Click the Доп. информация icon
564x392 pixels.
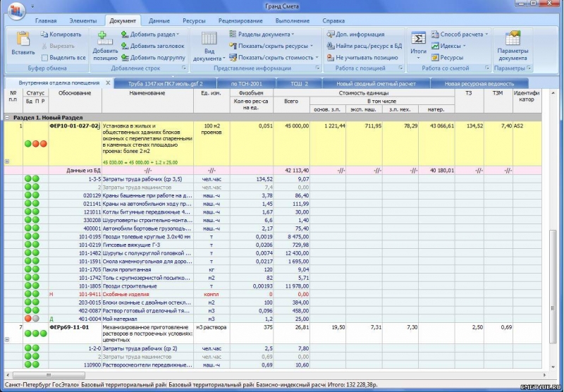(x=331, y=34)
